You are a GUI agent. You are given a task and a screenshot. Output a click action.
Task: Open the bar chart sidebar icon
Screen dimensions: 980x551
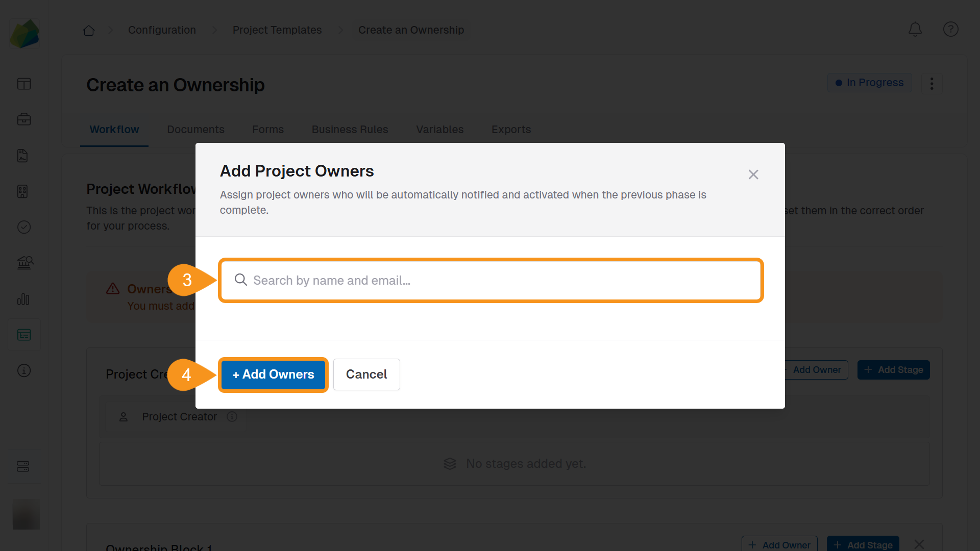[x=24, y=299]
